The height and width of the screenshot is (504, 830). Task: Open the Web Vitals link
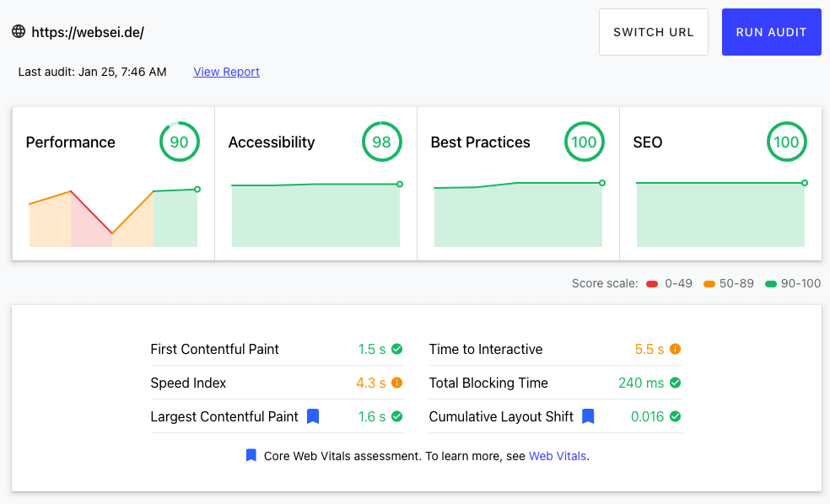pyautogui.click(x=558, y=456)
